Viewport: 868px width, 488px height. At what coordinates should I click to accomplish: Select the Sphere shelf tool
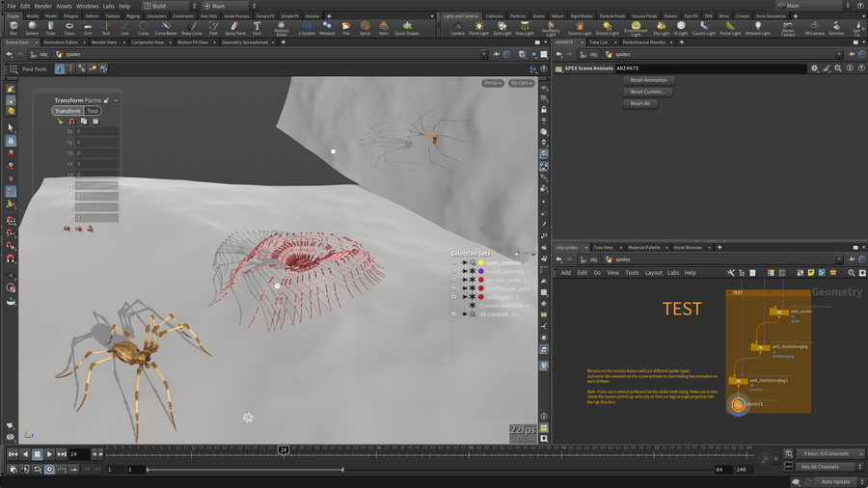pos(32,28)
